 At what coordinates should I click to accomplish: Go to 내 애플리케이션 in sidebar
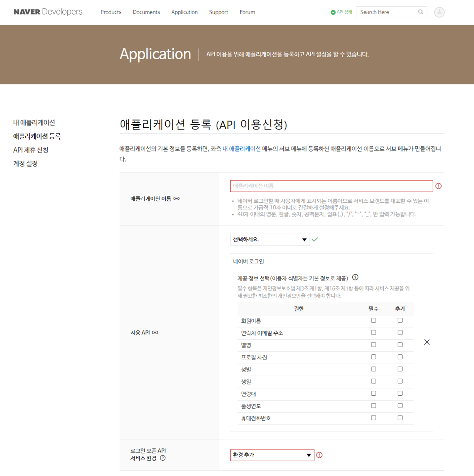point(34,122)
